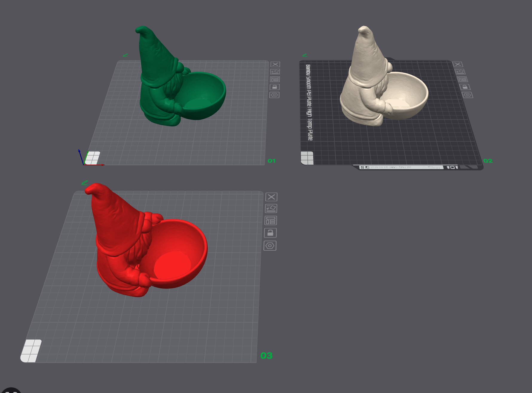Auto-orient objects on plate 01
The height and width of the screenshot is (393, 532).
(275, 72)
